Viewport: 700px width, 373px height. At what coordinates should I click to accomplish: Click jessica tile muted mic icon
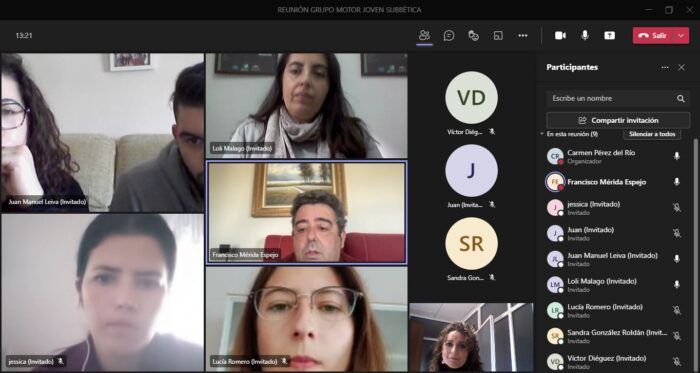[60, 361]
